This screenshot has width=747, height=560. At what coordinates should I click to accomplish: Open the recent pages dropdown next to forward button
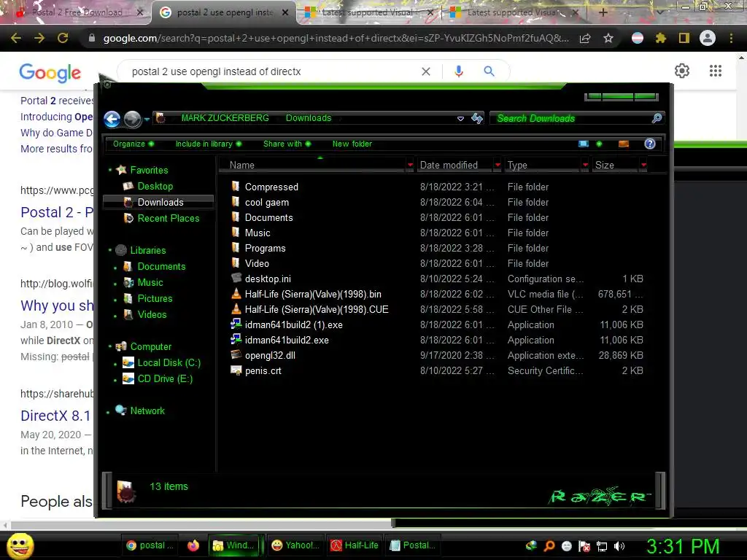tap(147, 119)
